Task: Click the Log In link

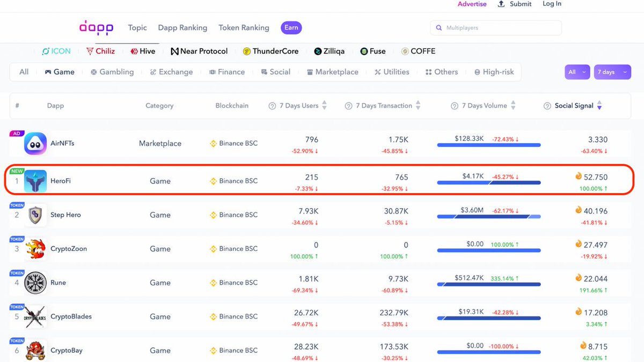Action: click(x=552, y=4)
